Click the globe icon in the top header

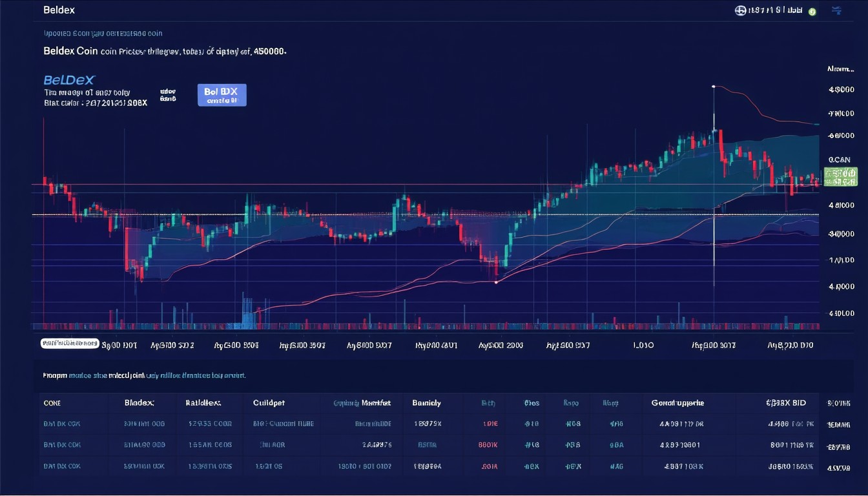(739, 11)
